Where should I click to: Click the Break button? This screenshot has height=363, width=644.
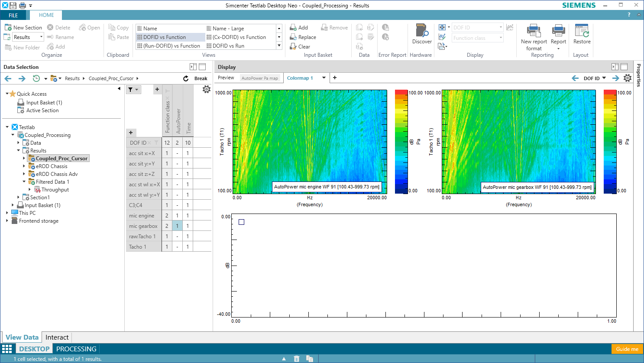pos(201,78)
